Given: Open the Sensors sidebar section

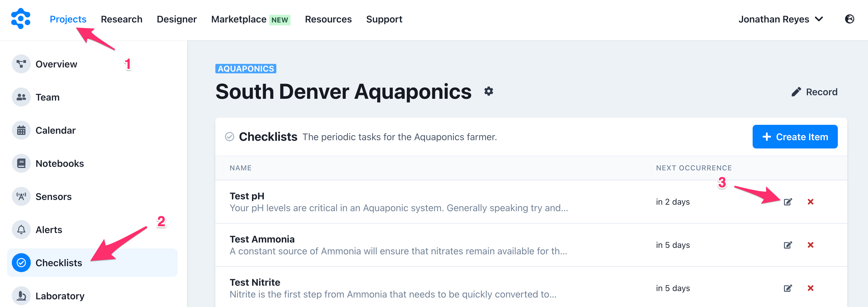Looking at the screenshot, I should click(x=53, y=196).
